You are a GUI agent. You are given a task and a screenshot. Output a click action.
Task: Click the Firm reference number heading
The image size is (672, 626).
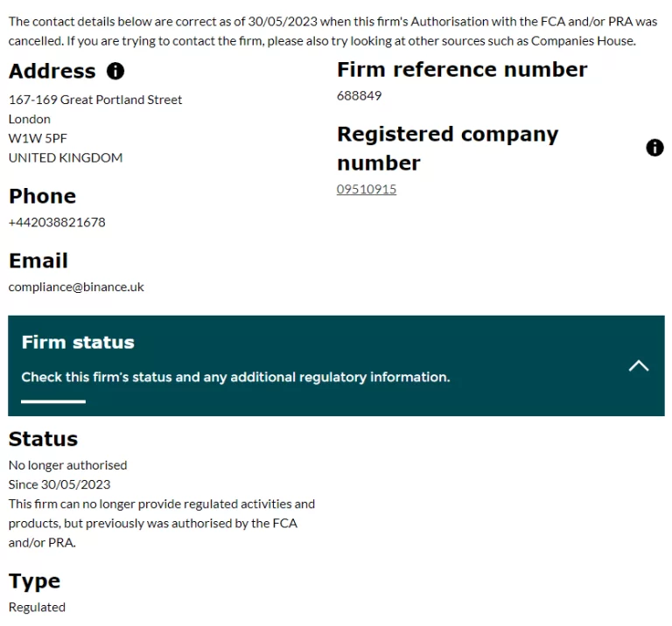462,70
